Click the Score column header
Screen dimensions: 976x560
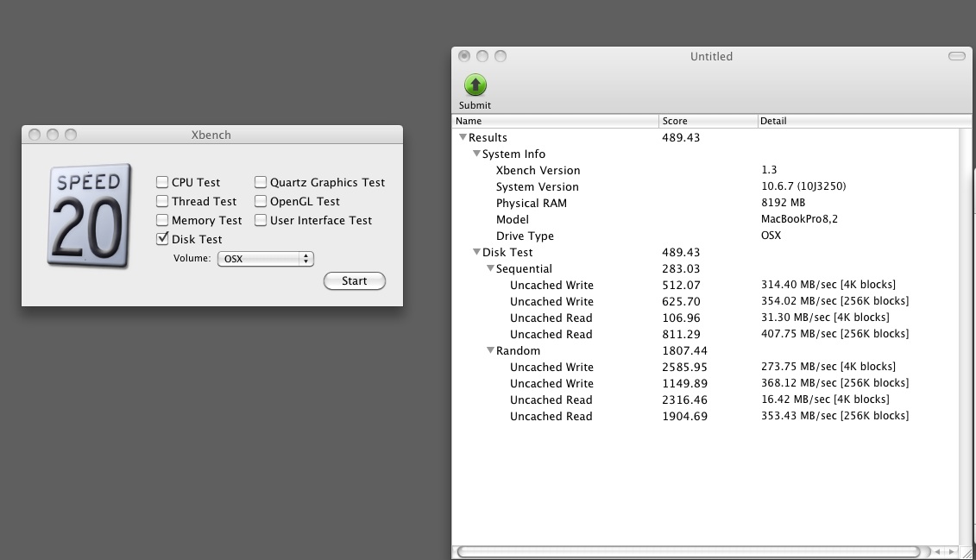pyautogui.click(x=708, y=121)
